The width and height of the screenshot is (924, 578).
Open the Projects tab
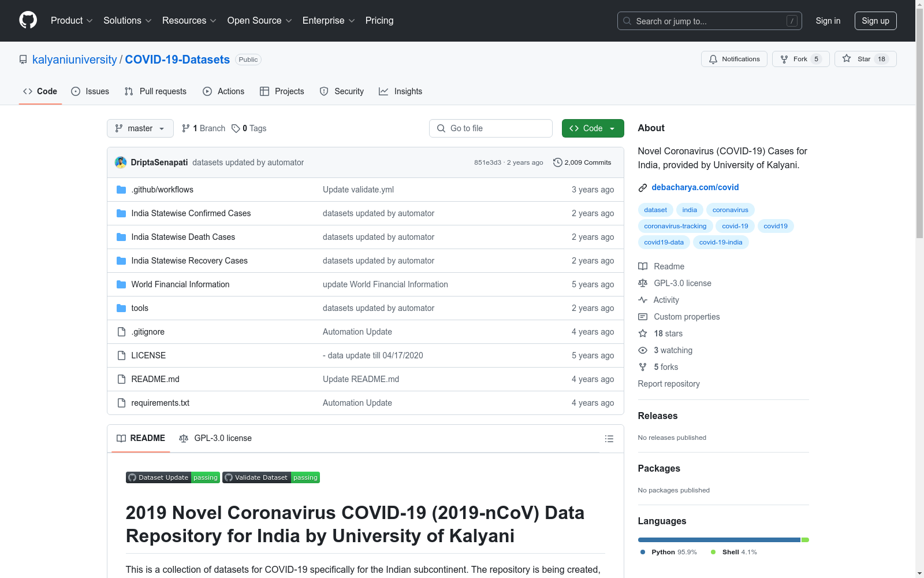click(282, 91)
